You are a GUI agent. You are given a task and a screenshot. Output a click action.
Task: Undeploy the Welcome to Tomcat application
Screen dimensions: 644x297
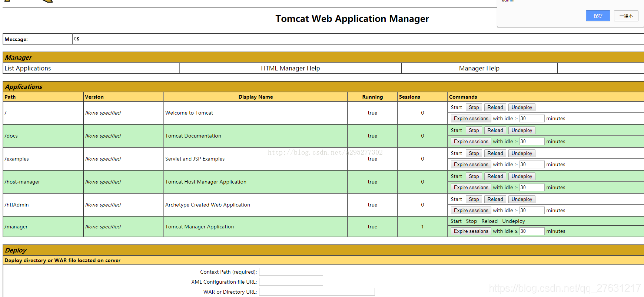522,108
